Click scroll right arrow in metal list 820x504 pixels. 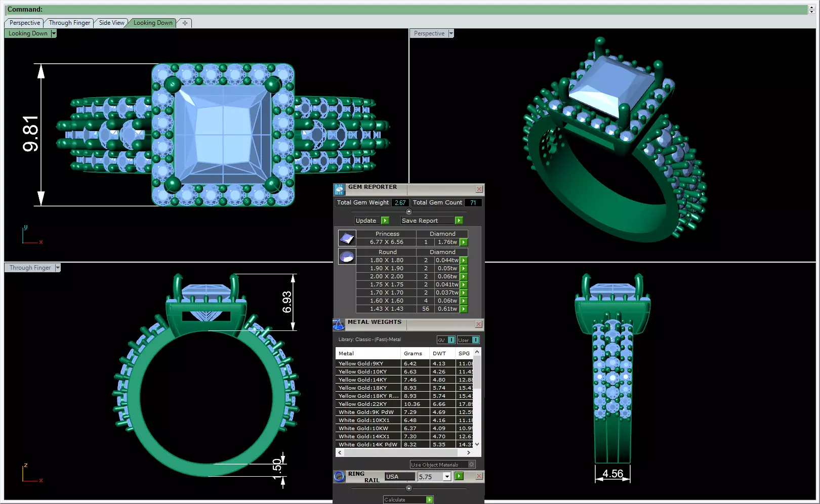(469, 452)
